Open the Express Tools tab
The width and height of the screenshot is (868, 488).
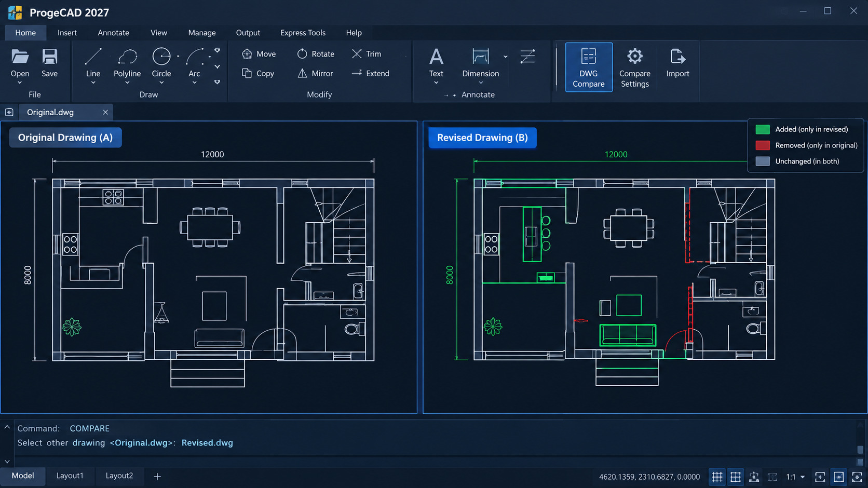[303, 33]
